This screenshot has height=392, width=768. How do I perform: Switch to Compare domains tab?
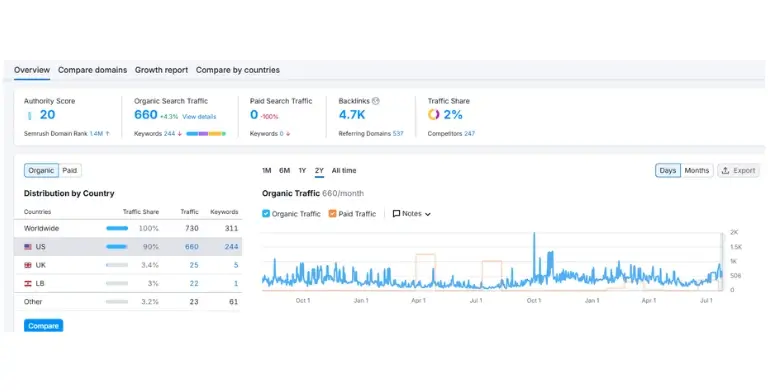click(x=92, y=70)
